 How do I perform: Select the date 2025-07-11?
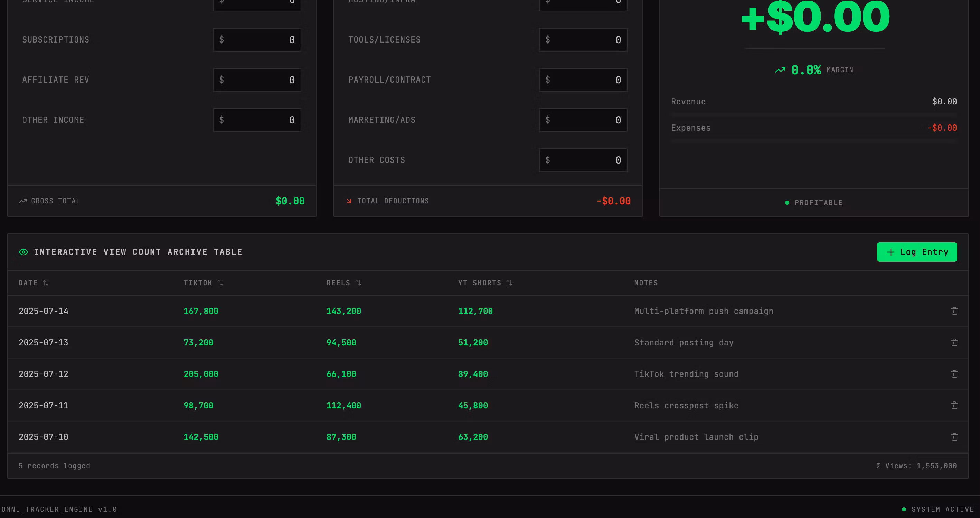point(44,405)
